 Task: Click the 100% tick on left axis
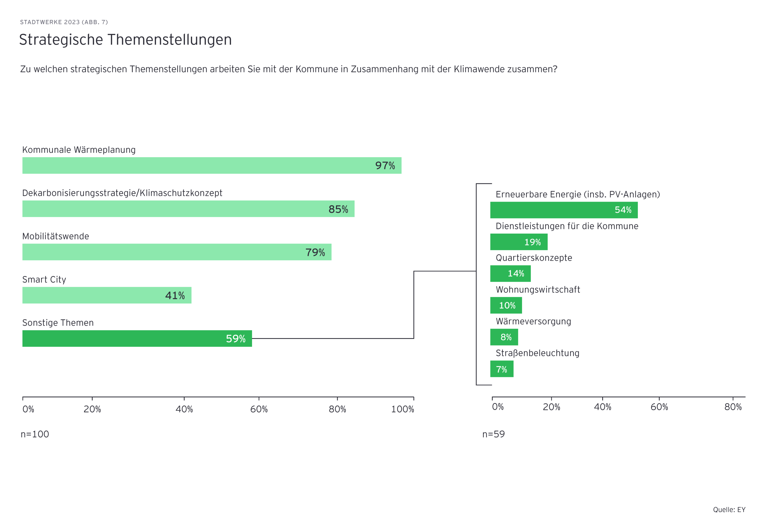point(403,409)
